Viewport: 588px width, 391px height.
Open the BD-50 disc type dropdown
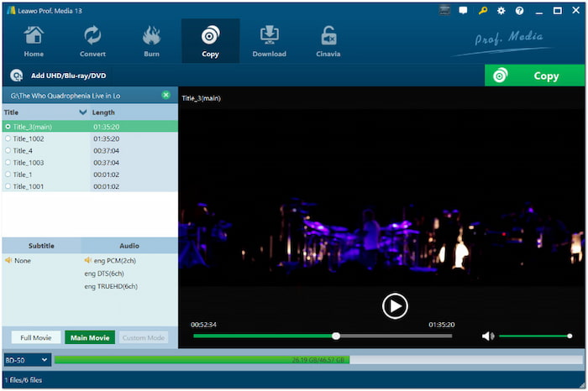(27, 360)
